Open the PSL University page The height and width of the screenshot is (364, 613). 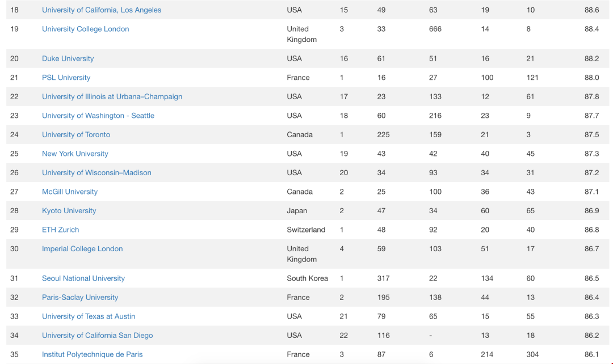66,77
